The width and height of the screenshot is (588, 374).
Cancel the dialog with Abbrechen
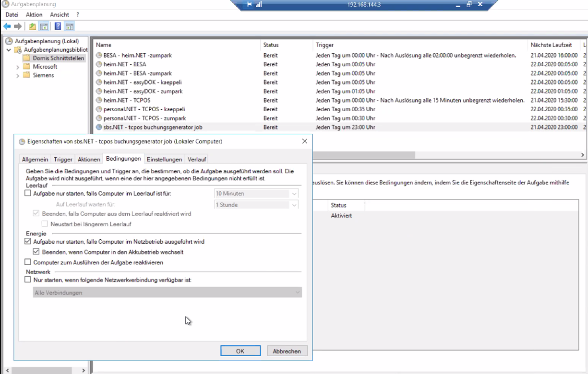287,351
